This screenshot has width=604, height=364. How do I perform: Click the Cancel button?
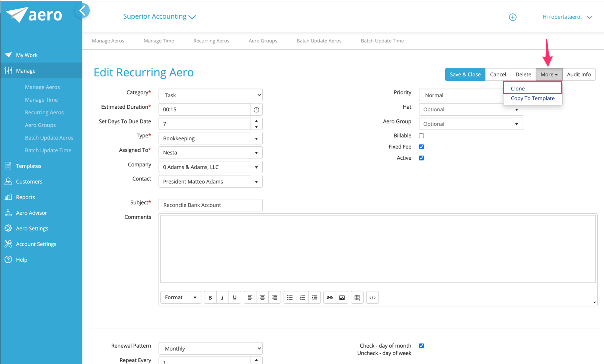pyautogui.click(x=498, y=74)
